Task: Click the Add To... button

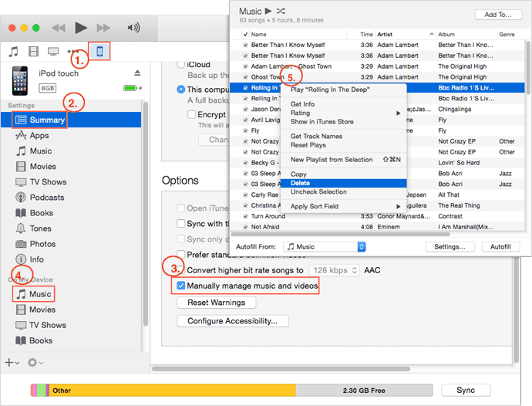Action: point(498,15)
